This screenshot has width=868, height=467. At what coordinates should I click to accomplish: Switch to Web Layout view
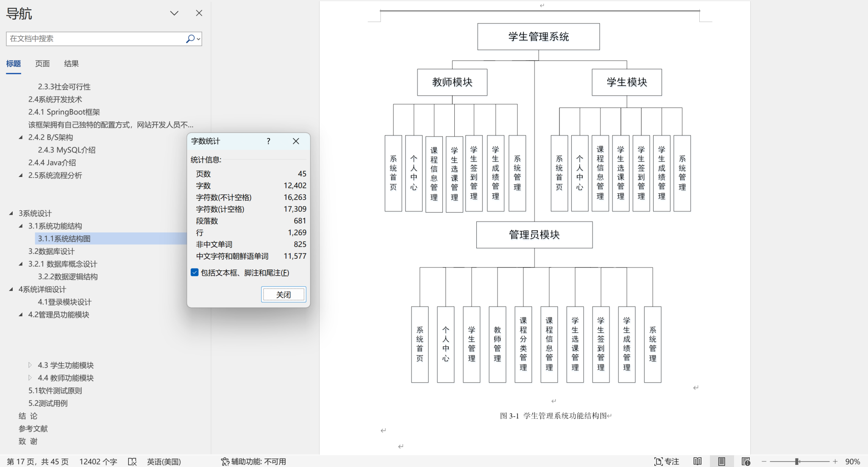coord(746,461)
